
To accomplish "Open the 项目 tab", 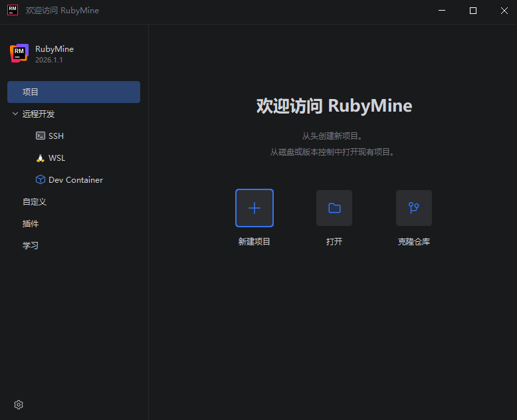I will pyautogui.click(x=74, y=92).
